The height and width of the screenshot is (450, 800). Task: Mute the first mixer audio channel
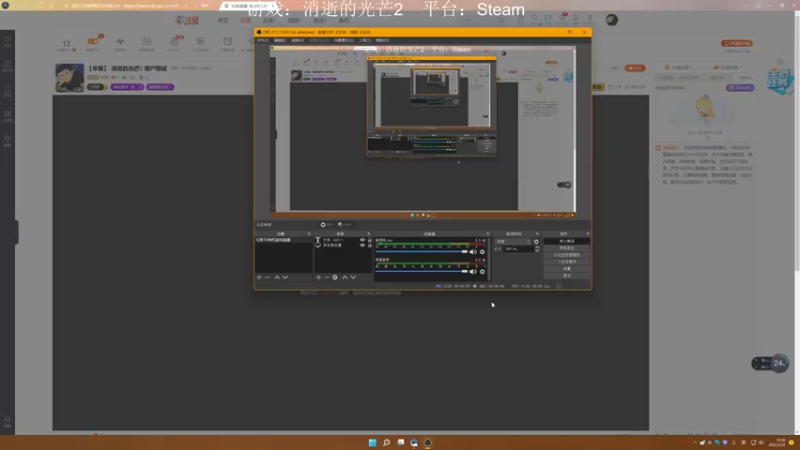[473, 252]
